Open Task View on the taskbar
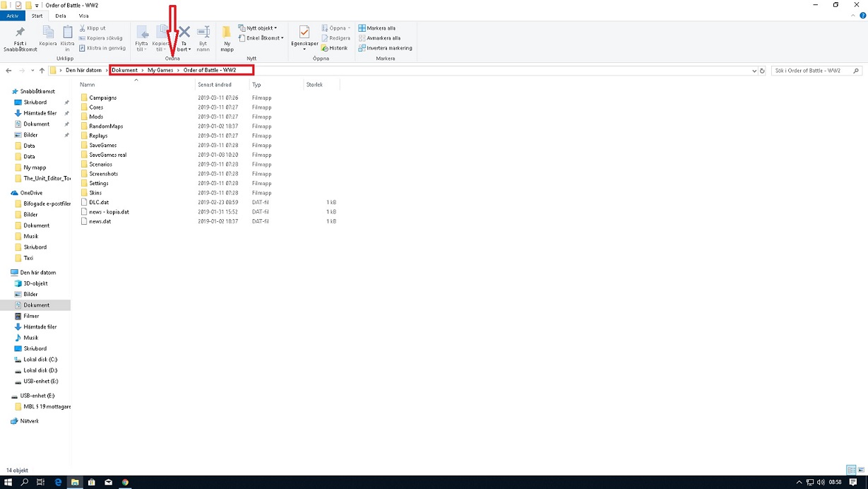The height and width of the screenshot is (489, 868). click(41, 482)
